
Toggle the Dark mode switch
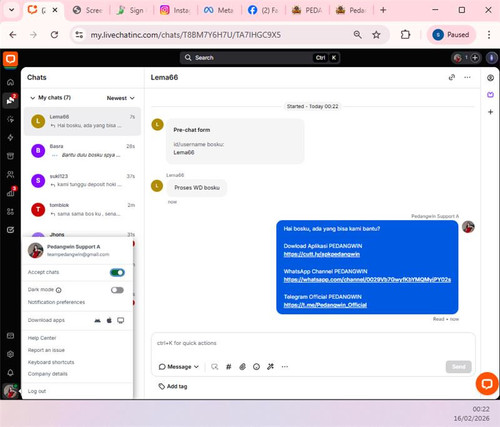[117, 290]
